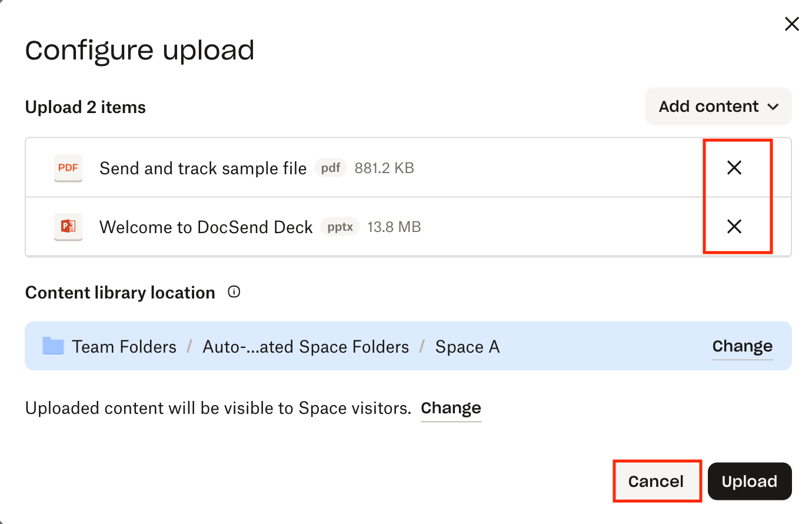Click the Add content chevron arrow
This screenshot has height=524, width=812.
coord(773,107)
